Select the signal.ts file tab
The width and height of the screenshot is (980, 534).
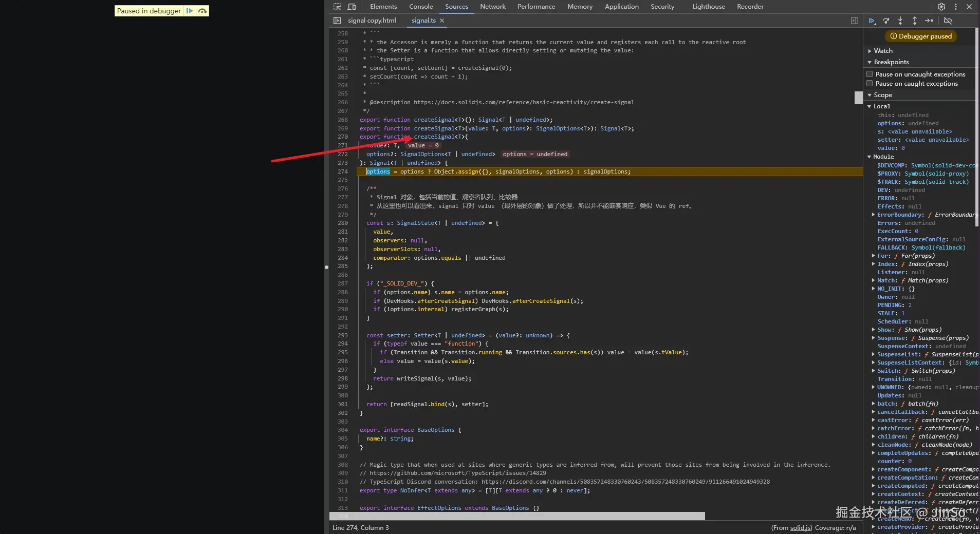pos(423,21)
